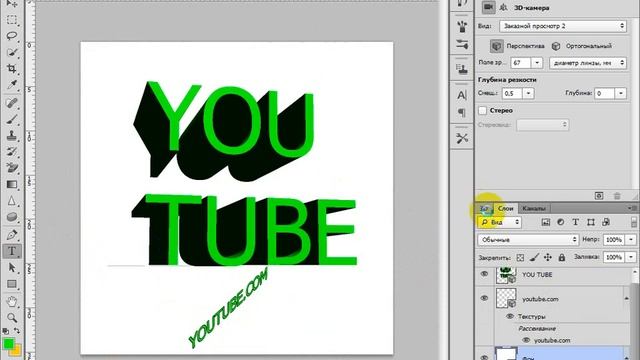The image size is (640, 360).
Task: Select the Blur tool
Action: click(x=12, y=201)
